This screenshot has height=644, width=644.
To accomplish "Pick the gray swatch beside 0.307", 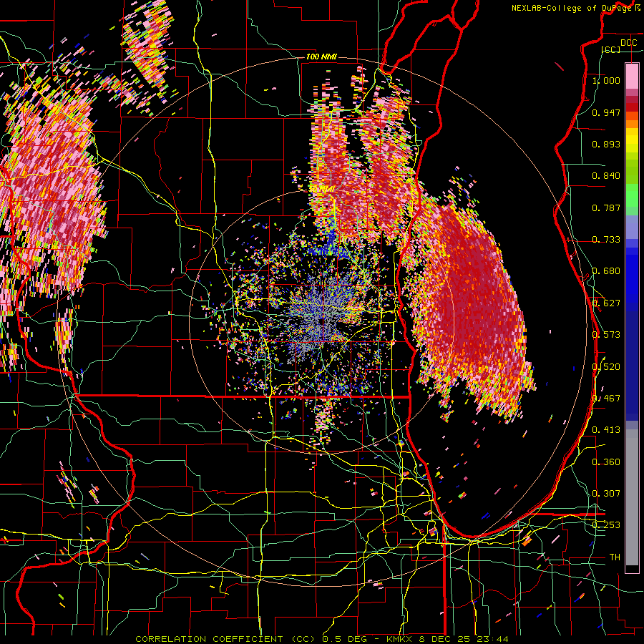I will 632,497.
